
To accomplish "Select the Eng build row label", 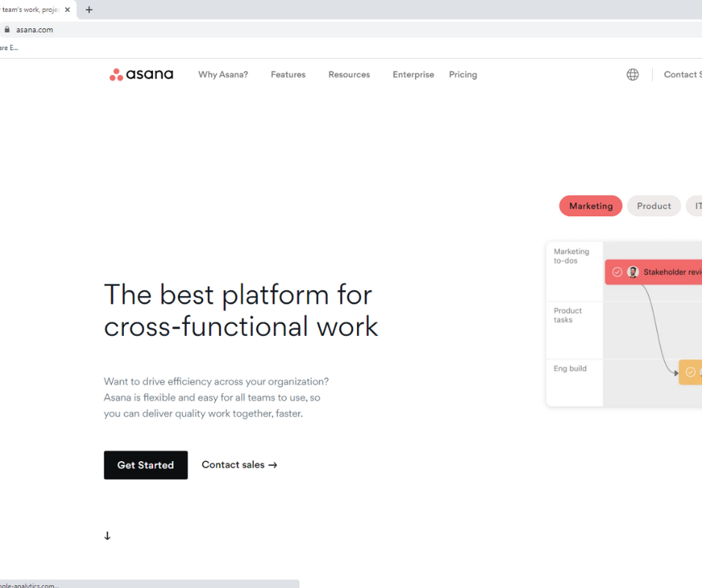I will pos(570,369).
